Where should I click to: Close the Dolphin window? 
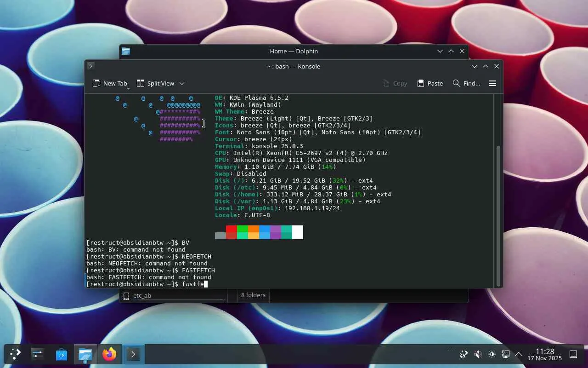pyautogui.click(x=462, y=51)
